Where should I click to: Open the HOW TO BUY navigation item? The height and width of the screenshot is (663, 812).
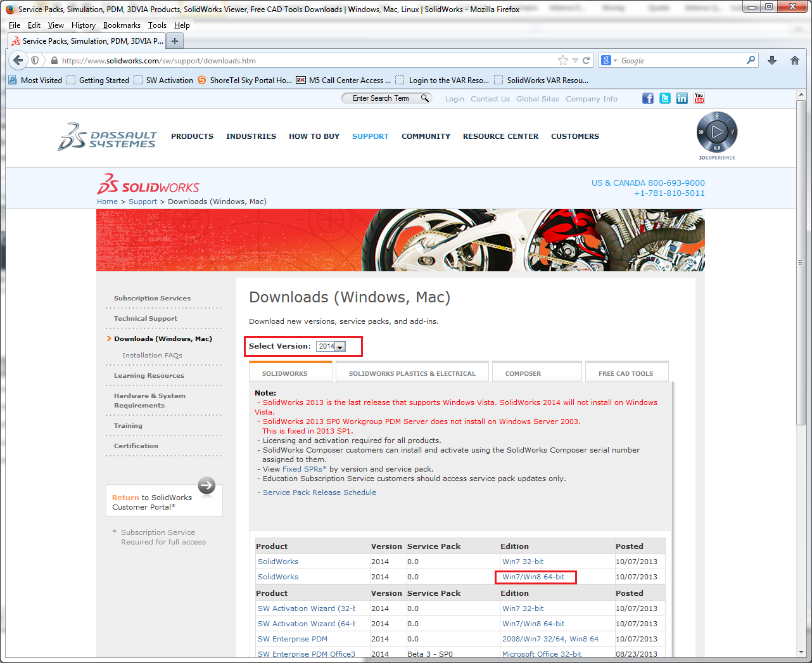pyautogui.click(x=314, y=136)
